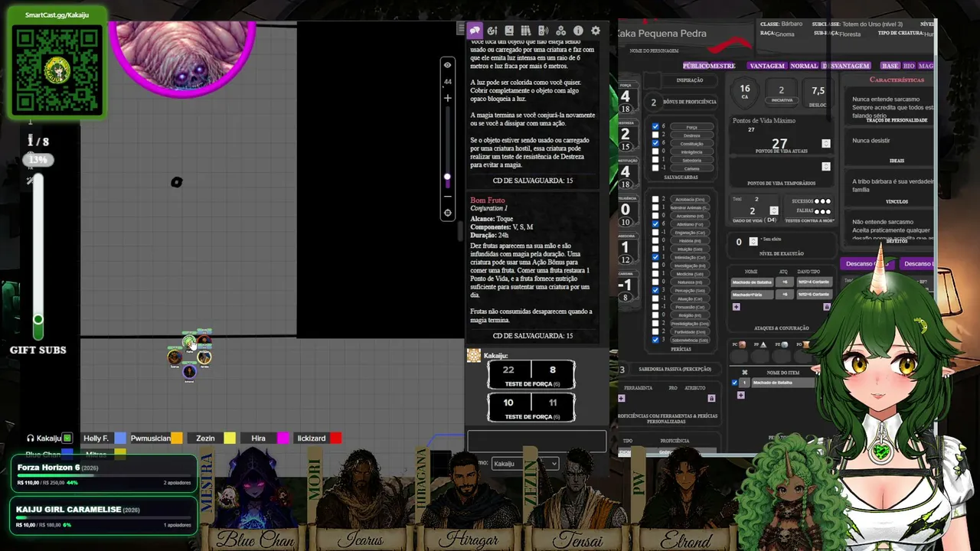Toggle Machado de Batalha equipped checkbox
Image resolution: width=980 pixels, height=551 pixels.
[734, 383]
